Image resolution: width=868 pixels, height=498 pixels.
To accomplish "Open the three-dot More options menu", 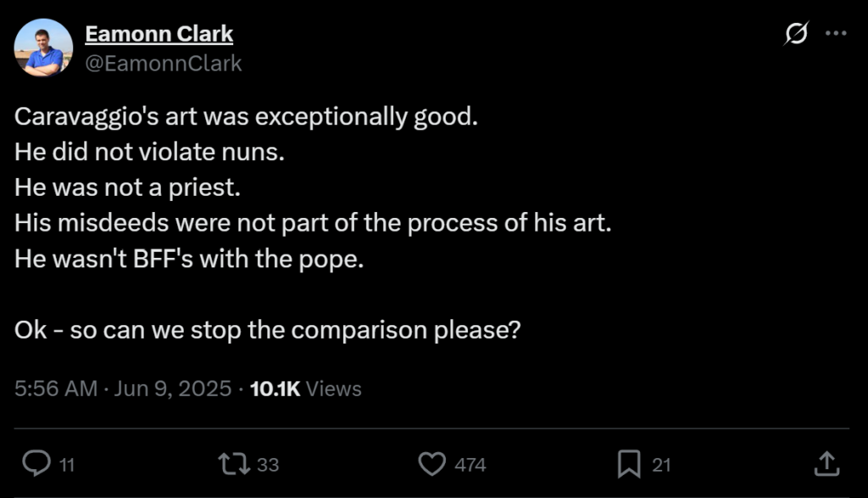I will pyautogui.click(x=836, y=33).
